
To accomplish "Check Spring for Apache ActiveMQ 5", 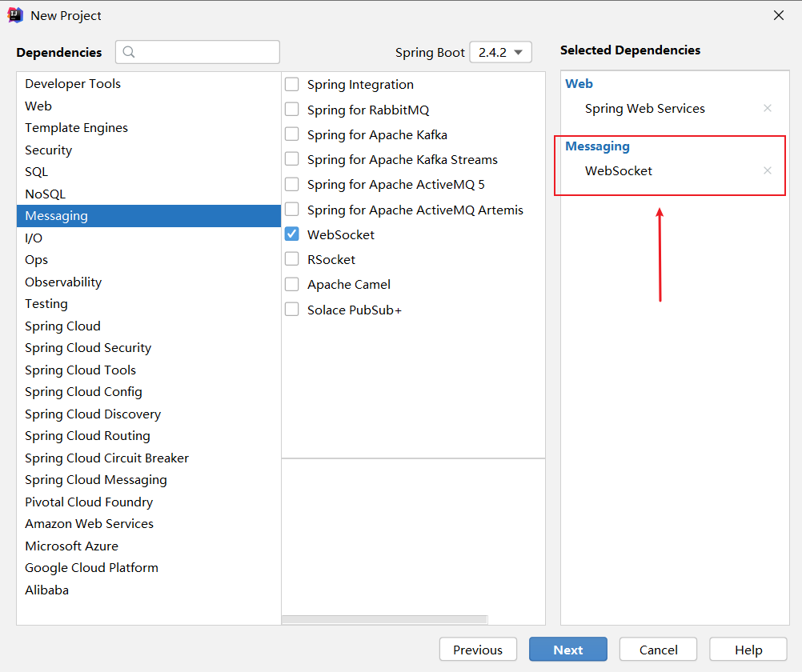I will pos(291,184).
